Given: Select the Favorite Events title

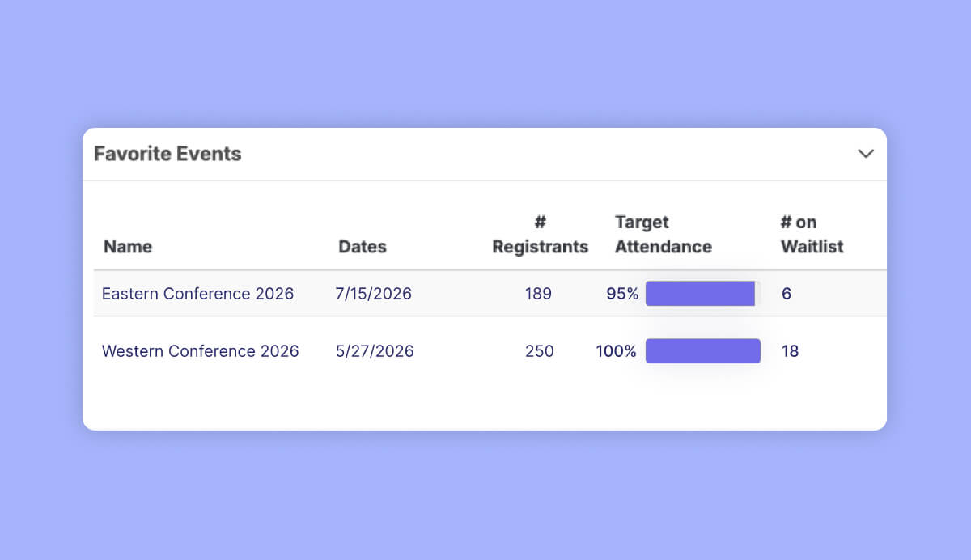Looking at the screenshot, I should 167,154.
